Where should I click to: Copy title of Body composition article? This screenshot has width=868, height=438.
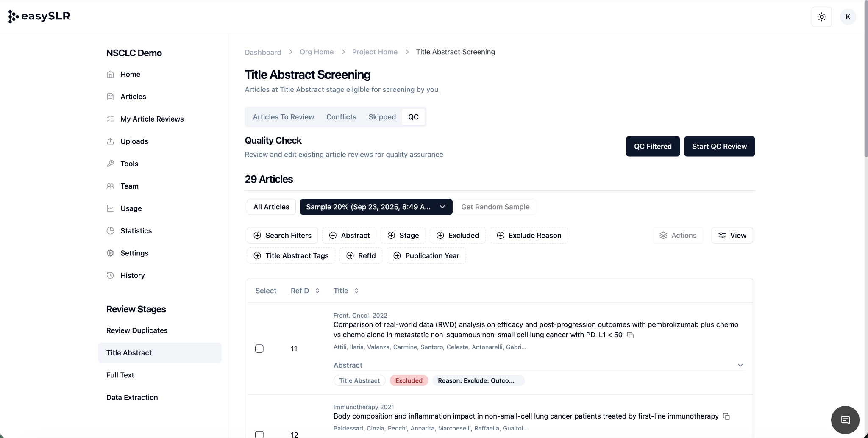(x=726, y=416)
